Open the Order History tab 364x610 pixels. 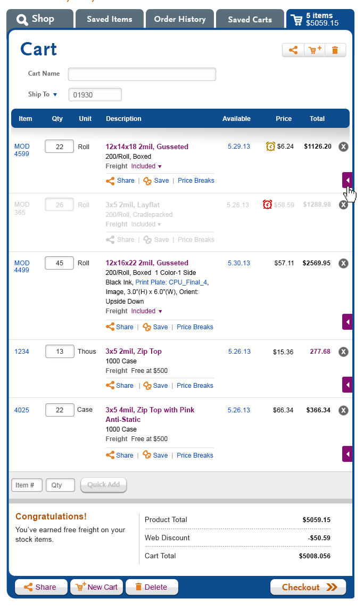(180, 19)
